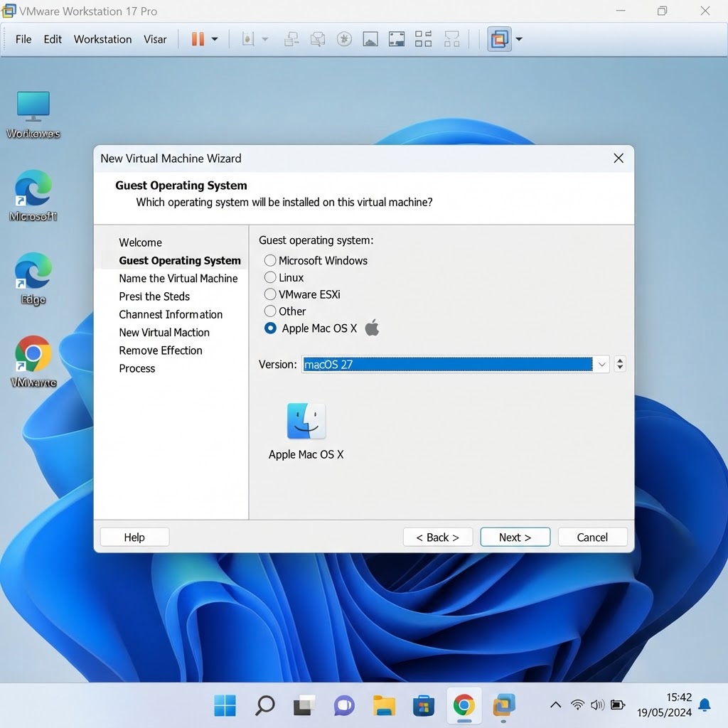
Task: Show hidden tray icons chevron
Action: coord(556,705)
